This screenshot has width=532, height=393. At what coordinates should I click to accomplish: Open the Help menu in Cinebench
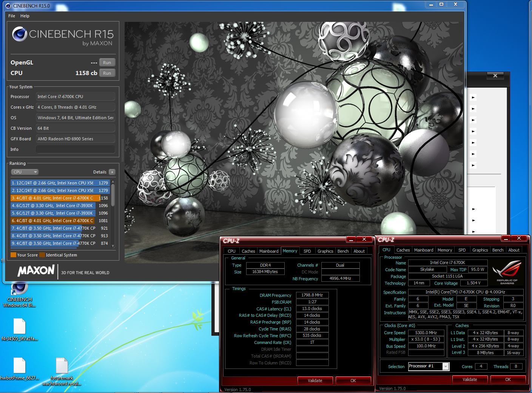coord(25,16)
